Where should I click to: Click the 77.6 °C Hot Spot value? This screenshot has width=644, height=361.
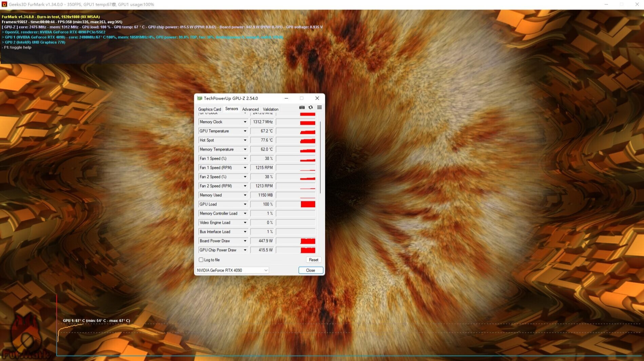click(262, 140)
